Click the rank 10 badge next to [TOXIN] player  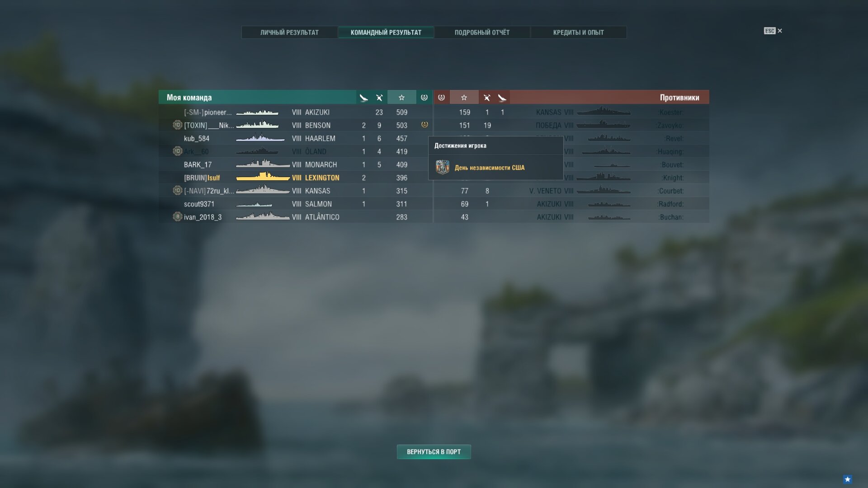pos(177,125)
